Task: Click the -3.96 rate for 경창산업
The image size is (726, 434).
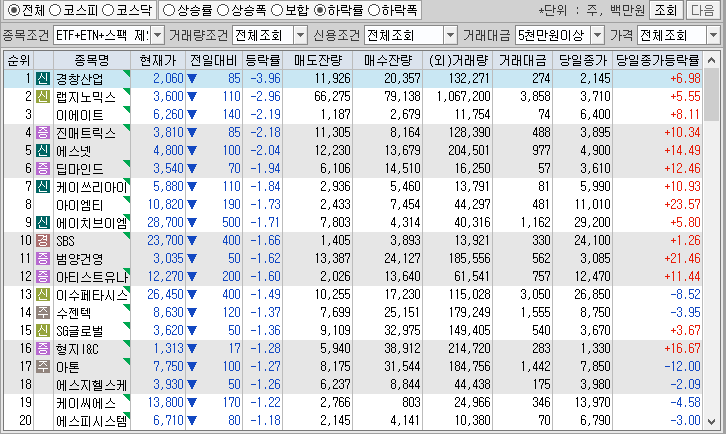Action: coord(265,78)
